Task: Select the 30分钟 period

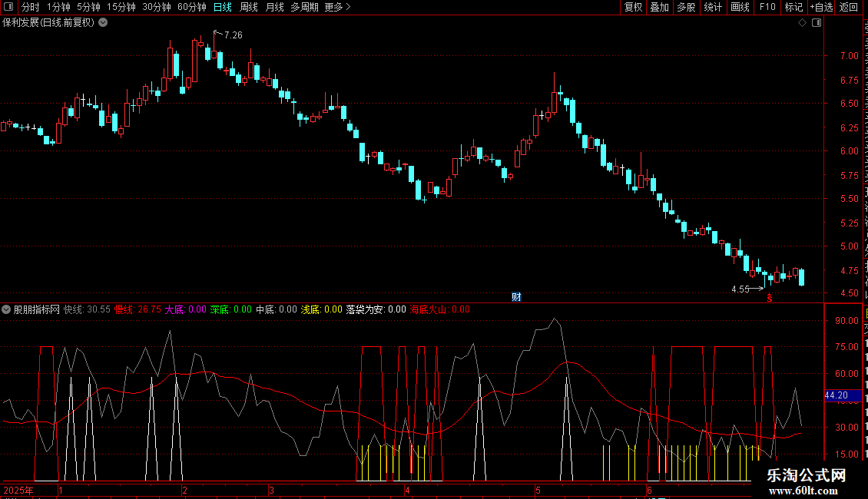Action: (x=157, y=7)
